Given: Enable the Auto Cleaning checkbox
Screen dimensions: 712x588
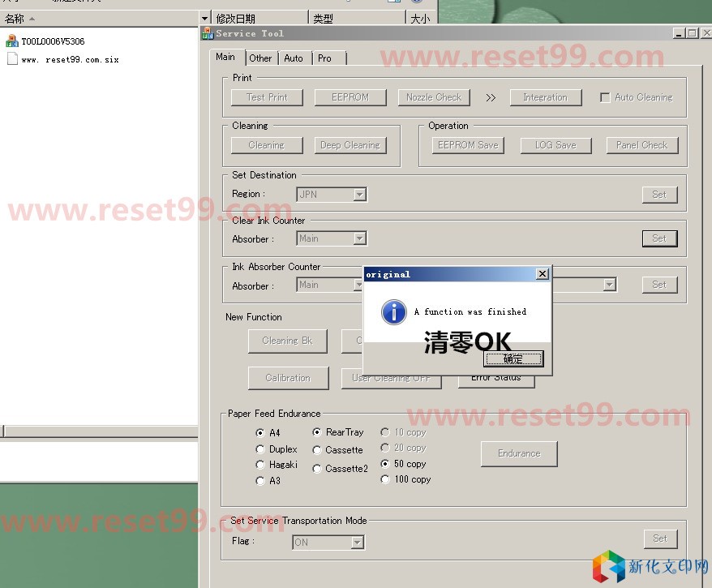Looking at the screenshot, I should pos(605,97).
